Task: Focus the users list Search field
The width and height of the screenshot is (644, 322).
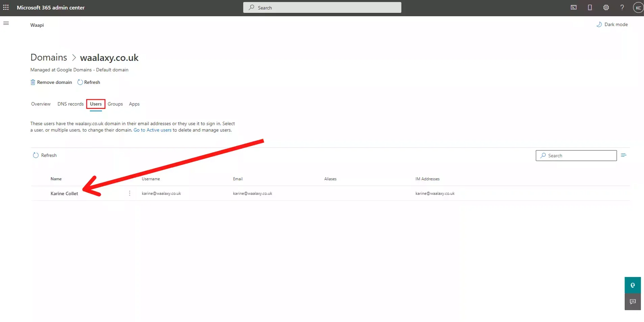Action: (x=576, y=156)
